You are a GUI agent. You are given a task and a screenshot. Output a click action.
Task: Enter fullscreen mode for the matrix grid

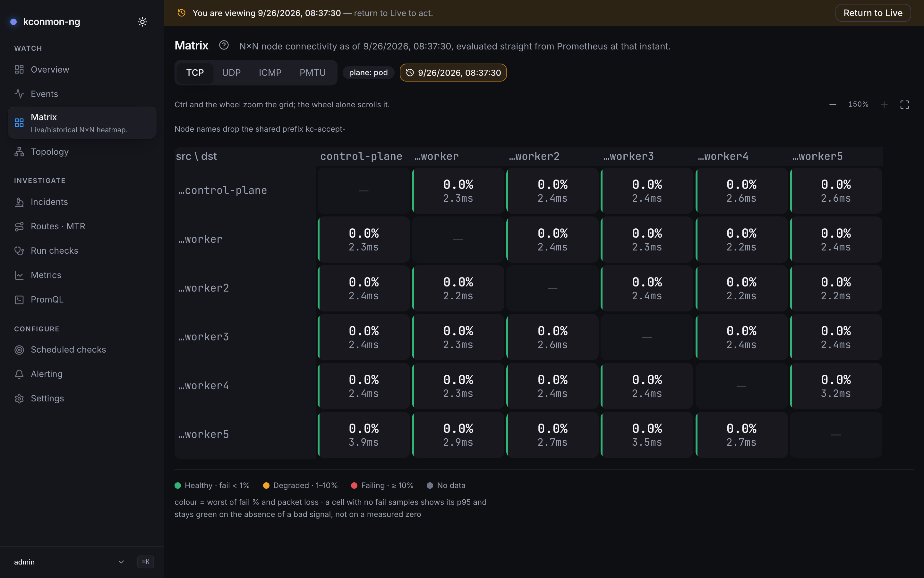click(904, 105)
